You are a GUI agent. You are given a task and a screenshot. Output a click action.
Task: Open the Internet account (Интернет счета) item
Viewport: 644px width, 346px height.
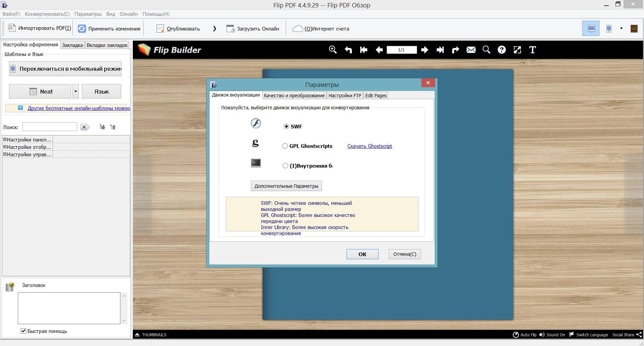pyautogui.click(x=321, y=28)
